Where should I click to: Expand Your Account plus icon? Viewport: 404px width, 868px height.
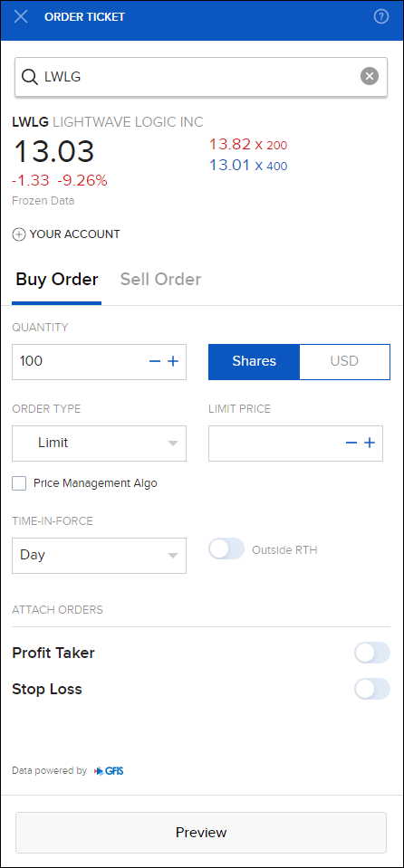click(19, 234)
